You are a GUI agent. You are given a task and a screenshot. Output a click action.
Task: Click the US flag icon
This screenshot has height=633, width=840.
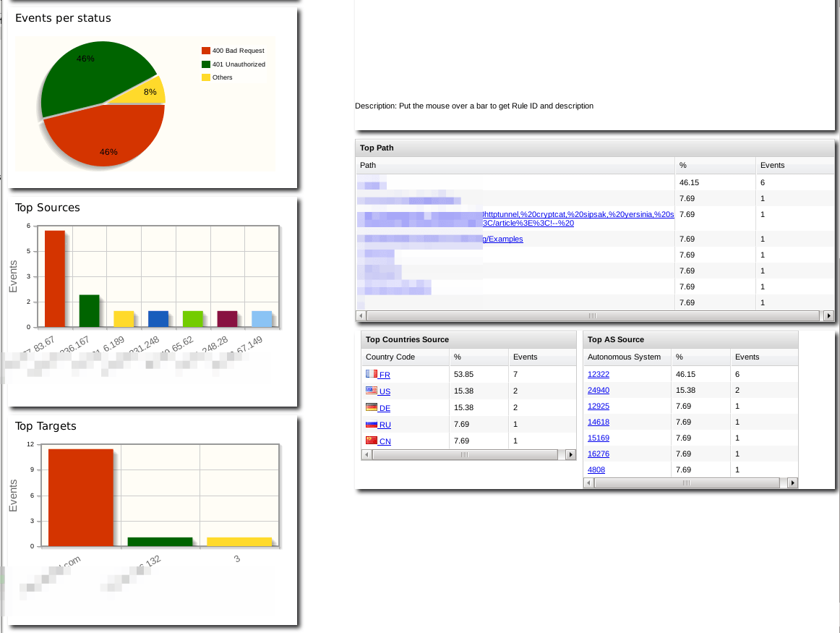pos(372,391)
